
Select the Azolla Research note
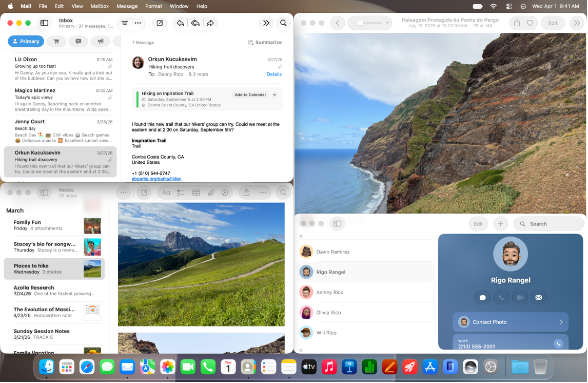point(54,291)
